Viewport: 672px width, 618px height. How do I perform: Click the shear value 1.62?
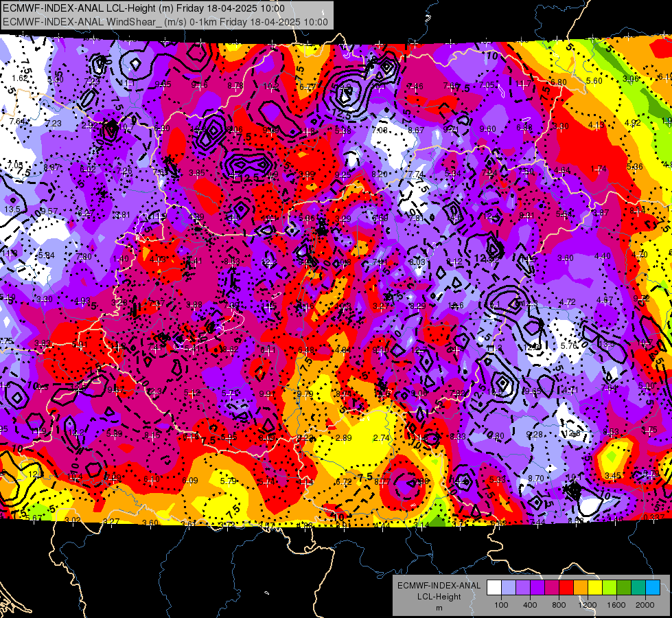coord(20,78)
